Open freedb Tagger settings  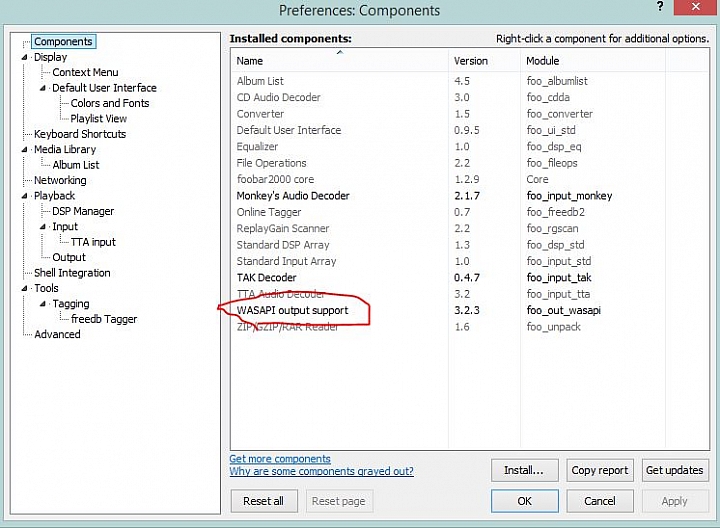(104, 319)
